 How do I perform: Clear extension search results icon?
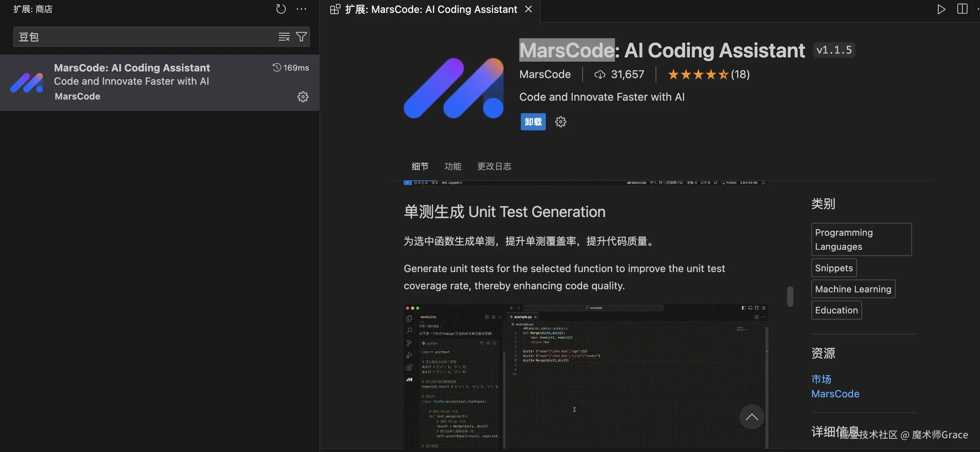coord(284,37)
